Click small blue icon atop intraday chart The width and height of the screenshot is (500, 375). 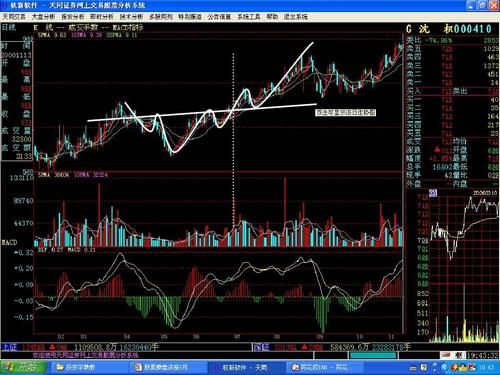pyautogui.click(x=433, y=193)
